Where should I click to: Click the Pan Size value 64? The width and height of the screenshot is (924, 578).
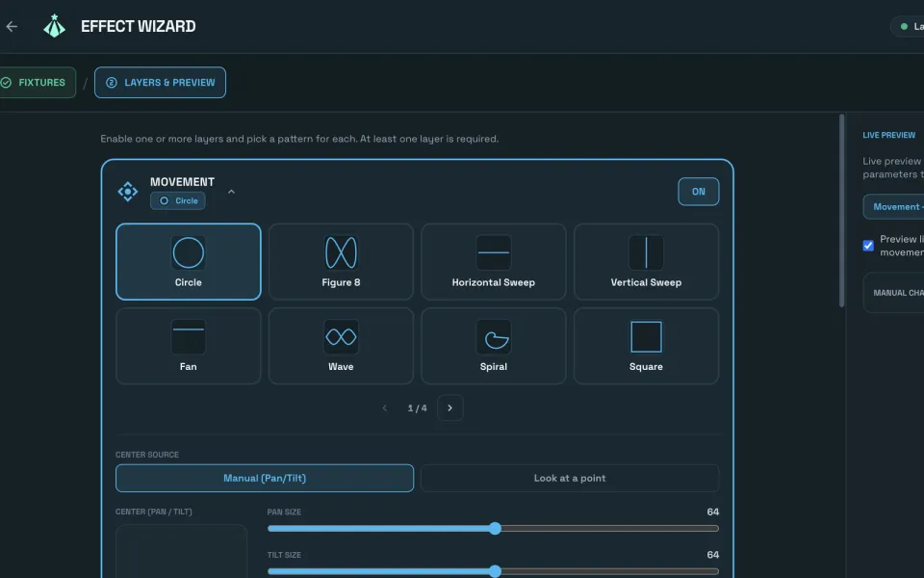tap(712, 512)
